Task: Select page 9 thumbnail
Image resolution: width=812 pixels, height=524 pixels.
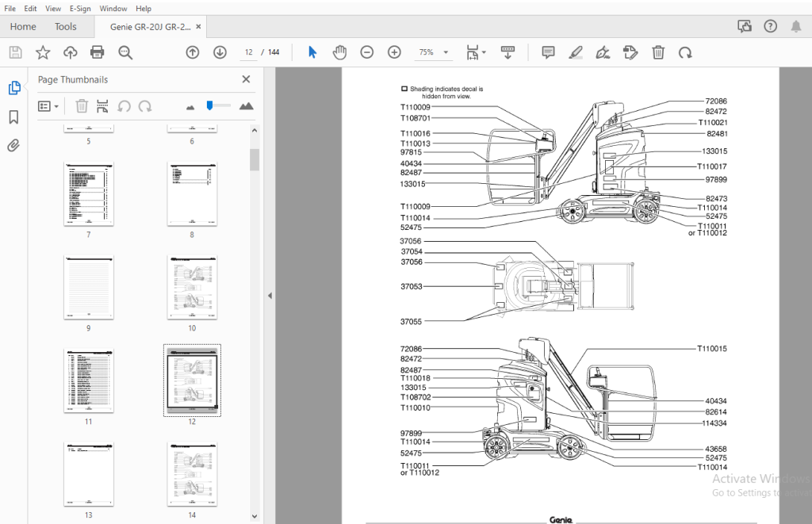Action: pos(89,288)
